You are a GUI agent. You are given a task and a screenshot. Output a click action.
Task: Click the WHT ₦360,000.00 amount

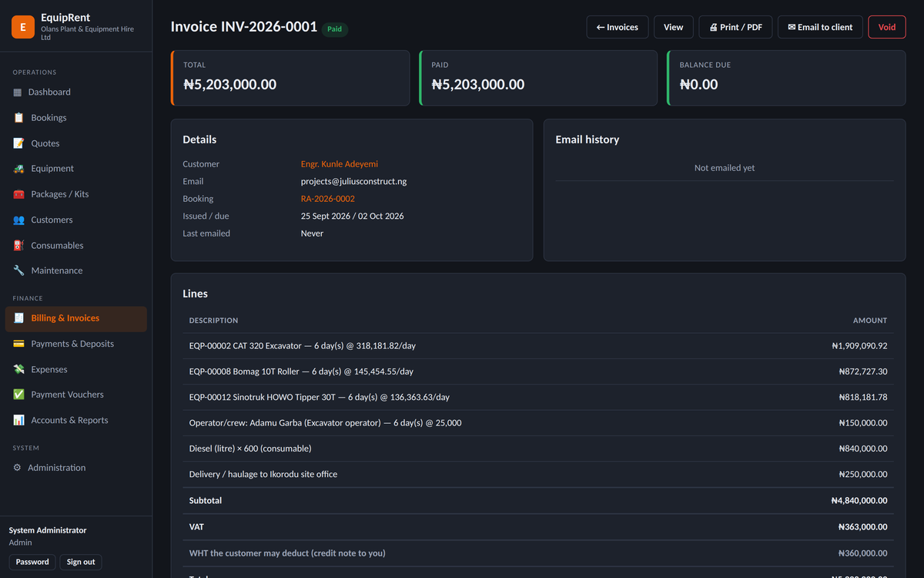(x=862, y=553)
